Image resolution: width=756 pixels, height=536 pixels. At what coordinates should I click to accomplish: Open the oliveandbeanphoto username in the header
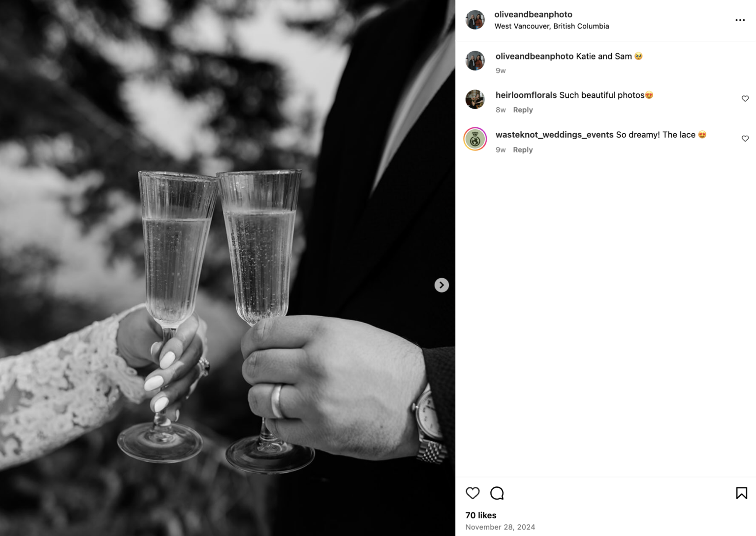pyautogui.click(x=533, y=14)
